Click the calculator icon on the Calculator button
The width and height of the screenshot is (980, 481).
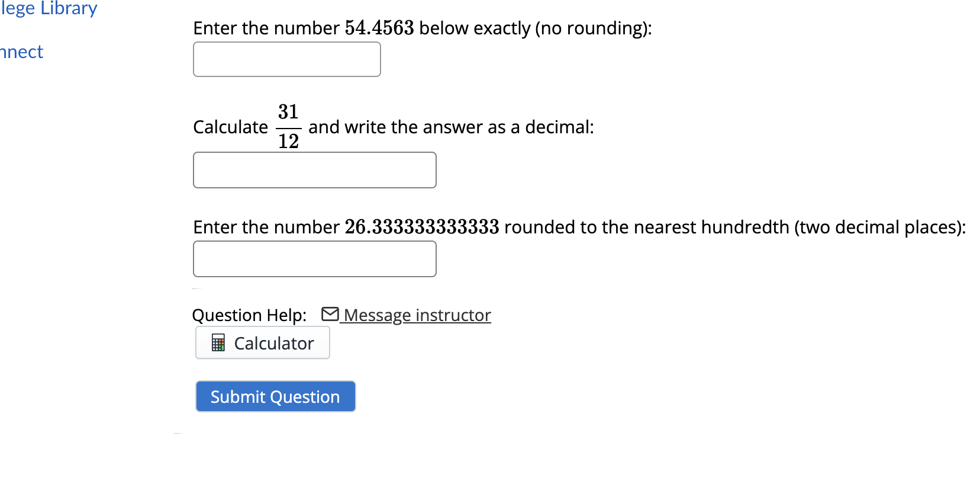click(219, 342)
